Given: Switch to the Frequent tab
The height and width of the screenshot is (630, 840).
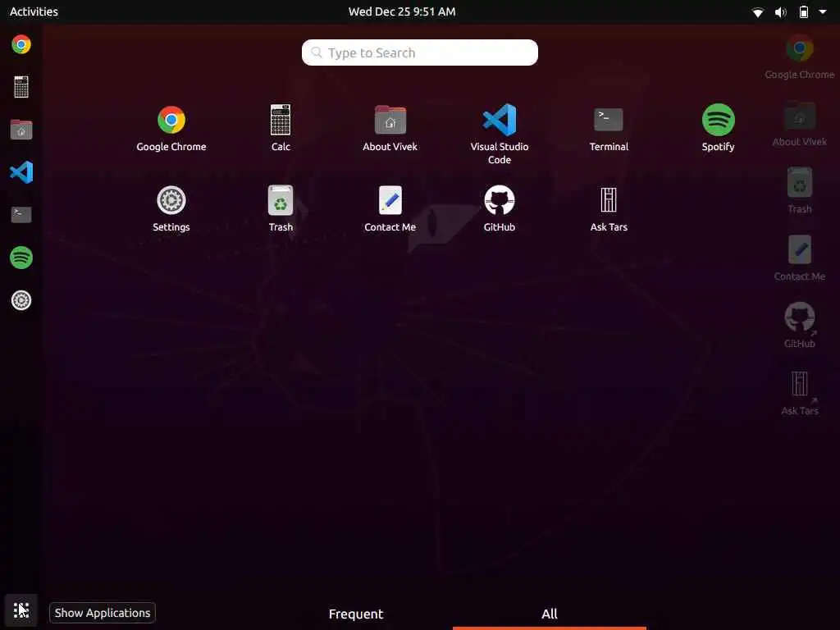Looking at the screenshot, I should coord(356,614).
